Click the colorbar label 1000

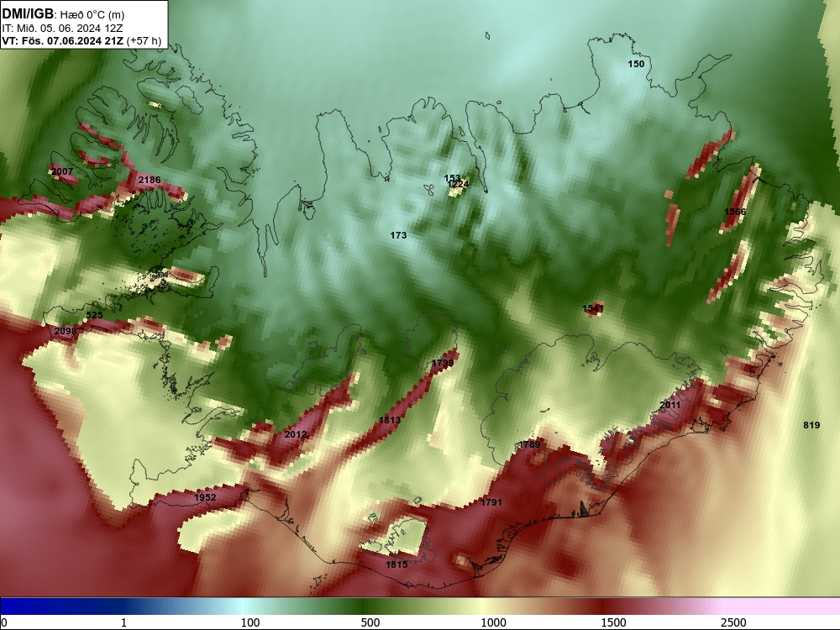[x=493, y=622]
